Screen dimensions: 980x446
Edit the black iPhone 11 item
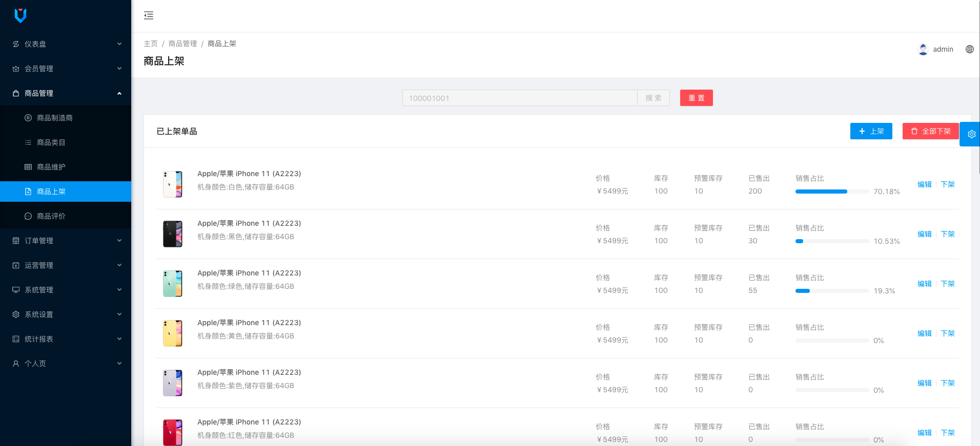point(925,234)
